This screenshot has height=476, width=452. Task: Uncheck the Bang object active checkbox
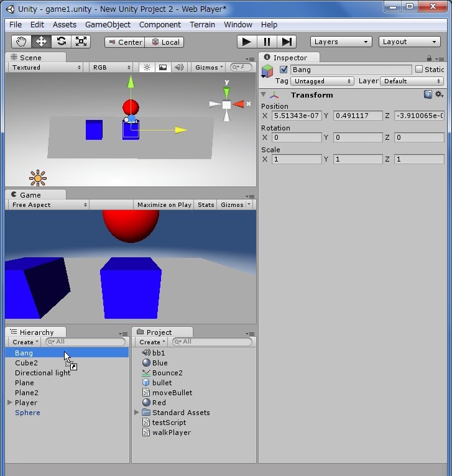[284, 70]
